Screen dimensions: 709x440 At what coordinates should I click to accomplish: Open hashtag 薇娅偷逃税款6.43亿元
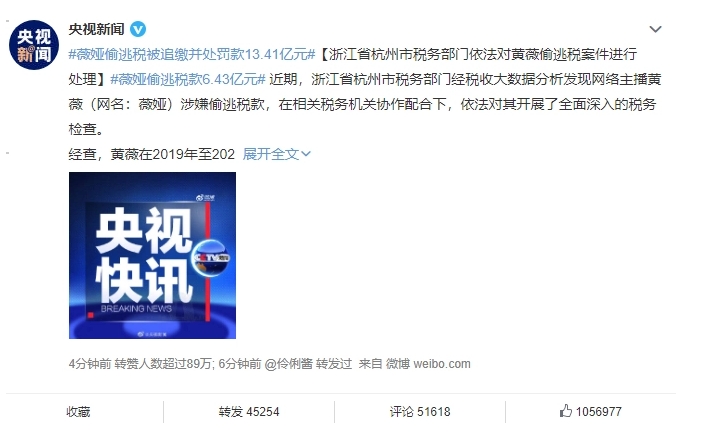point(188,80)
